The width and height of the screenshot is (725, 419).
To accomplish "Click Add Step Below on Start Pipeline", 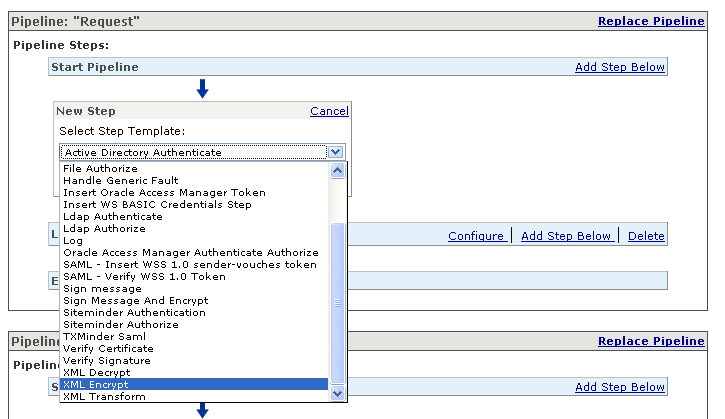I will 620,67.
